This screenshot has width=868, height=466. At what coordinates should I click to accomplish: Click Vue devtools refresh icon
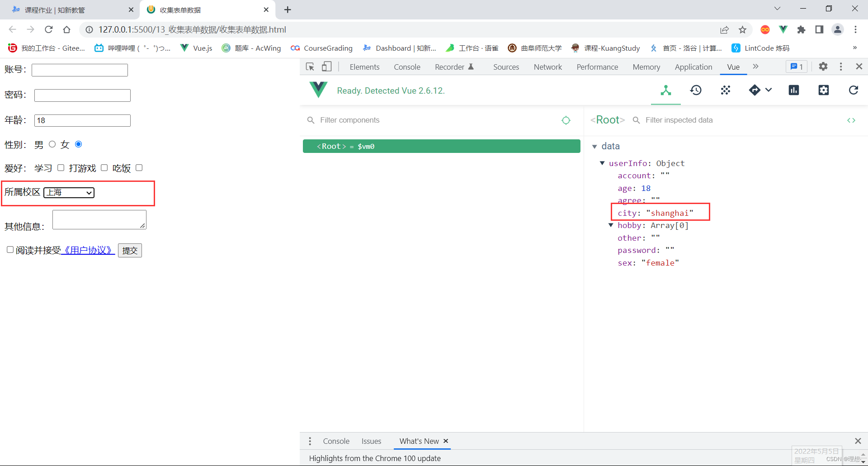tap(854, 90)
